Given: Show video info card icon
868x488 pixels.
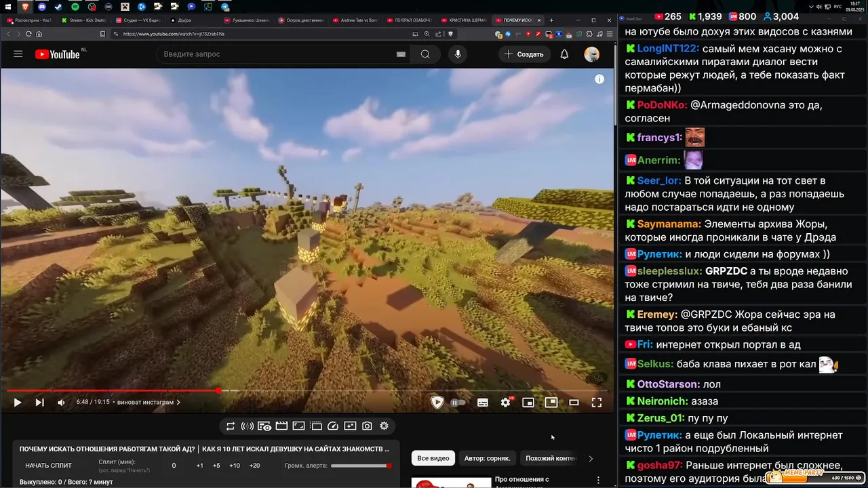Looking at the screenshot, I should (599, 79).
